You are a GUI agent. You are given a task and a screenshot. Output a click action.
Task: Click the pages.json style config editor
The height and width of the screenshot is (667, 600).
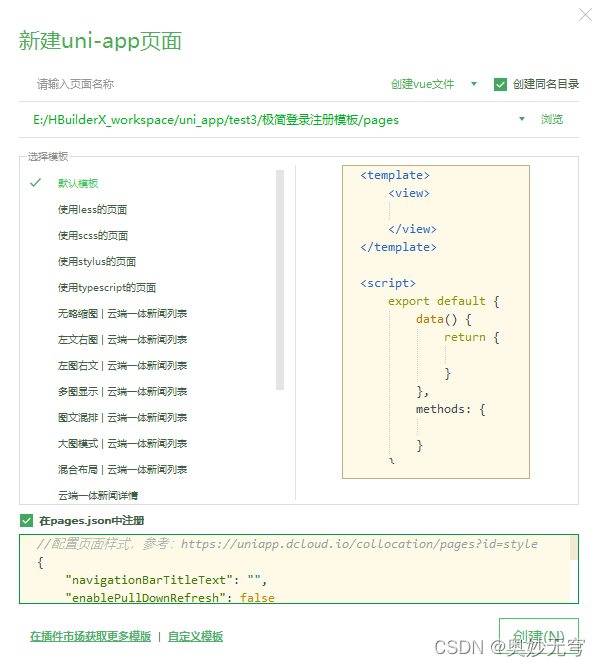[x=299, y=569]
